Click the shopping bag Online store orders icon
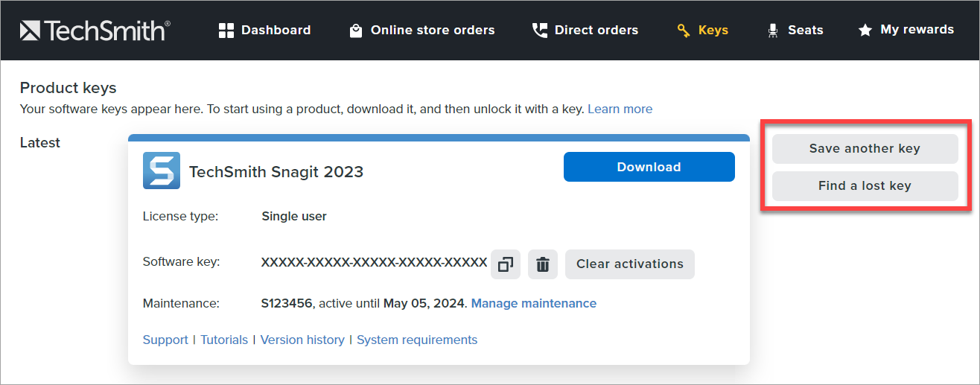The image size is (980, 385). coord(355,31)
